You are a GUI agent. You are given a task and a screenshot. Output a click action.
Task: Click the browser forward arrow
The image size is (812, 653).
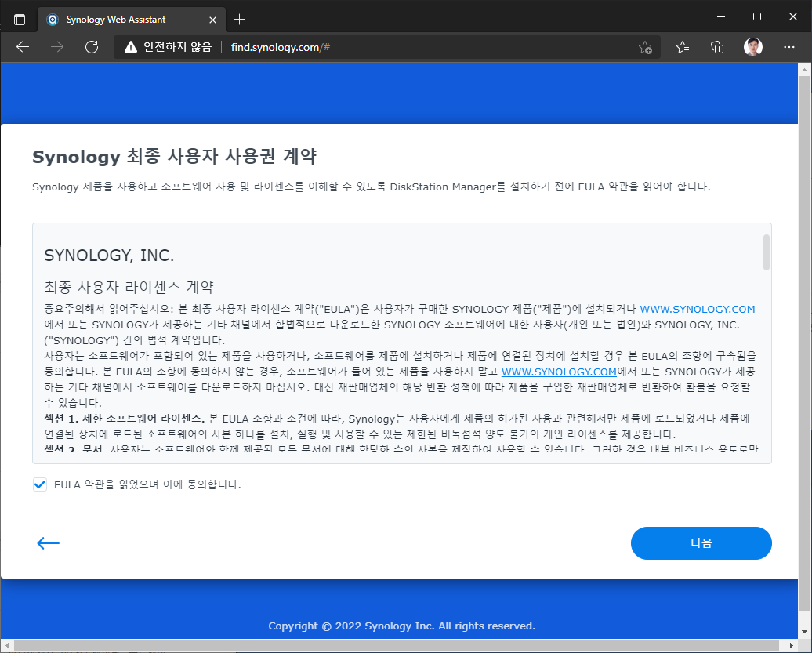tap(57, 47)
